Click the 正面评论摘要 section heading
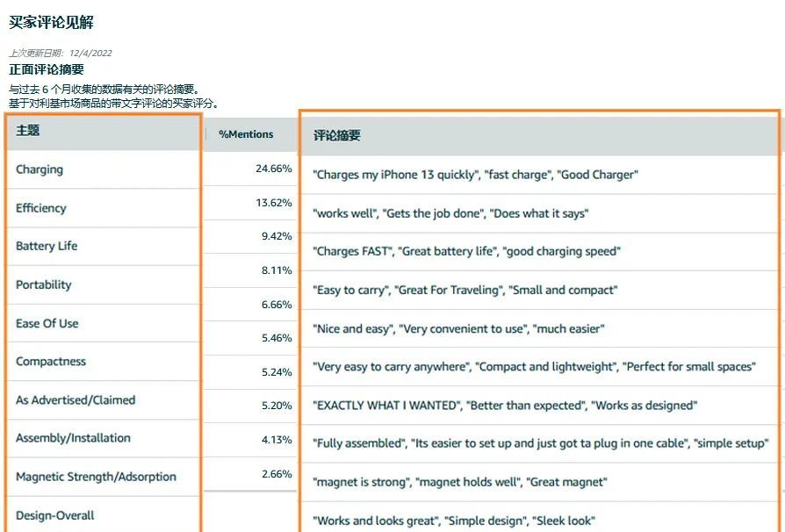This screenshot has width=785, height=532. (47, 69)
